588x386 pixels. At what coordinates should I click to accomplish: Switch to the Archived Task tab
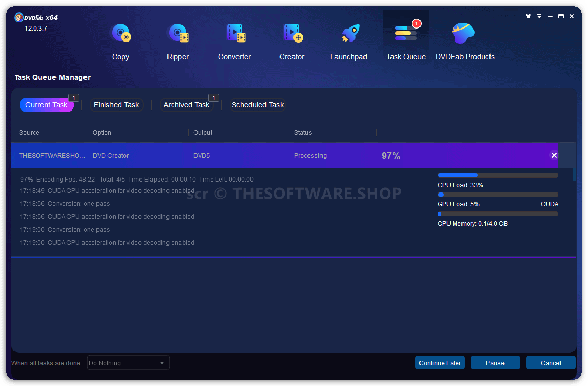point(186,105)
